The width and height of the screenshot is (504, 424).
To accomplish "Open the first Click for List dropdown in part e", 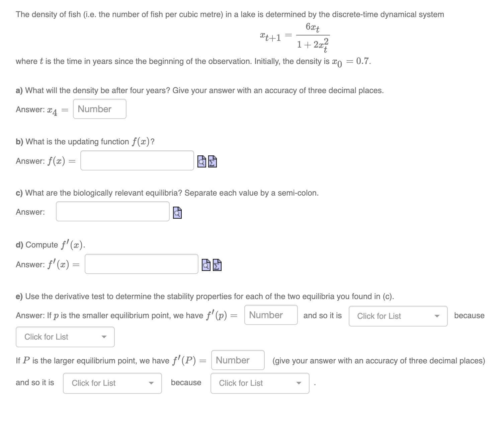I will coord(398,316).
